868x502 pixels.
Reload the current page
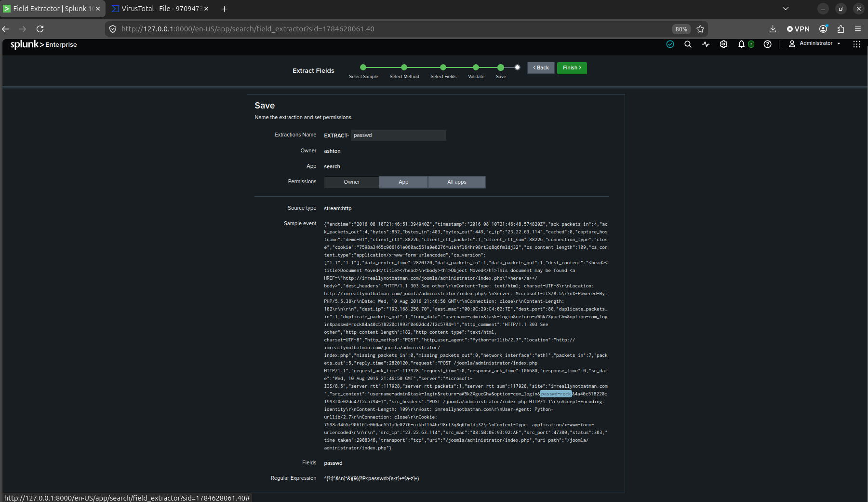coord(40,29)
